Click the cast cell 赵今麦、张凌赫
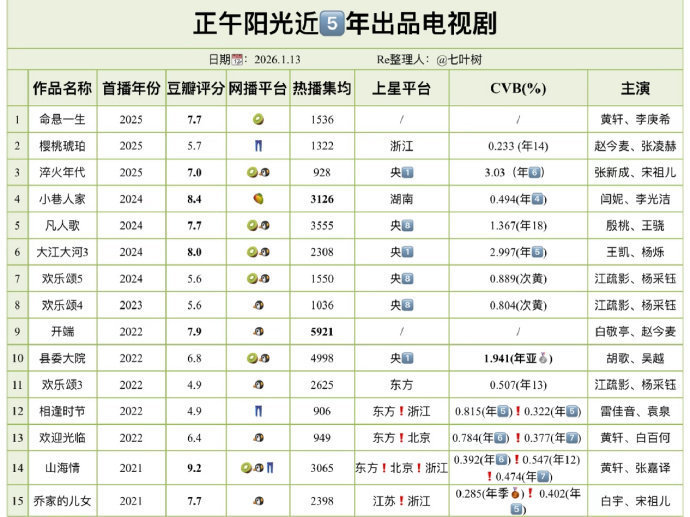 point(635,146)
